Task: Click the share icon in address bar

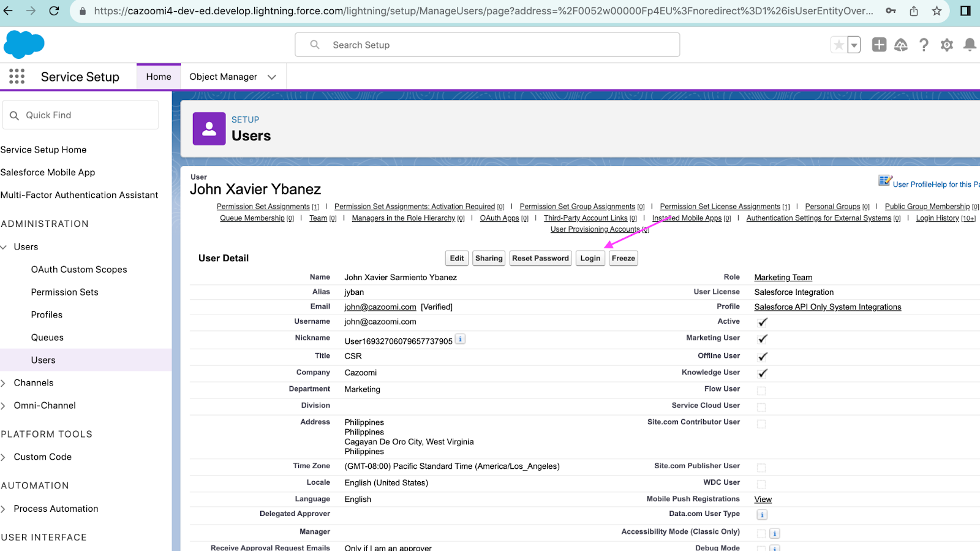Action: [x=914, y=11]
